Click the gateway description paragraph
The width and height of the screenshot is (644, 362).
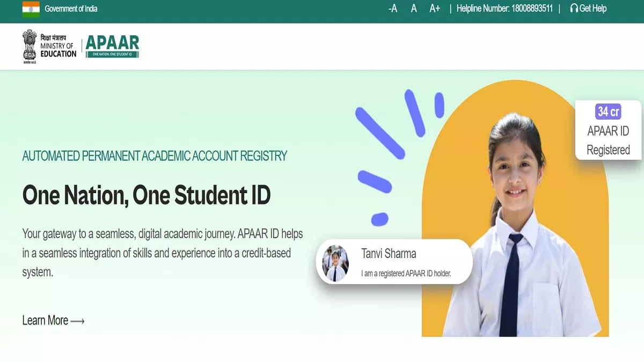pyautogui.click(x=163, y=253)
